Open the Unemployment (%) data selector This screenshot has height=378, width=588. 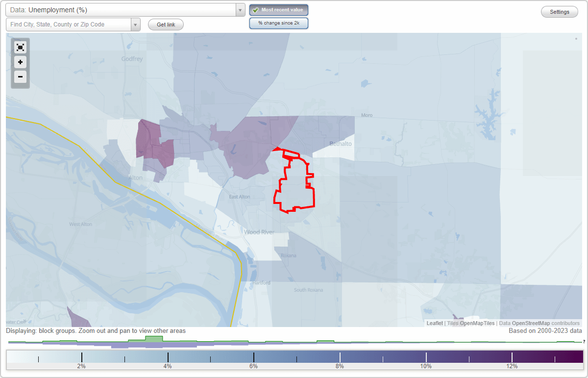[x=122, y=10]
